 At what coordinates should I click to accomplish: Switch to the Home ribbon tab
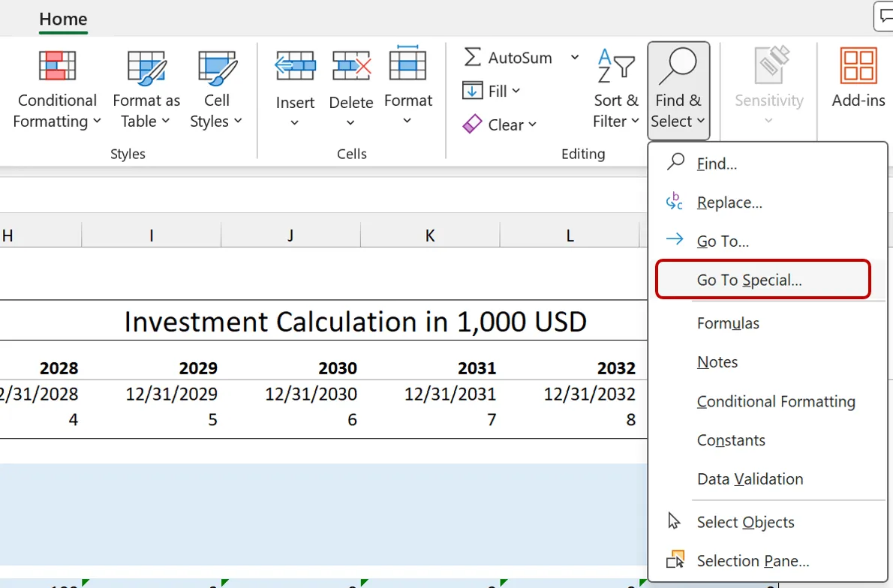pyautogui.click(x=63, y=19)
